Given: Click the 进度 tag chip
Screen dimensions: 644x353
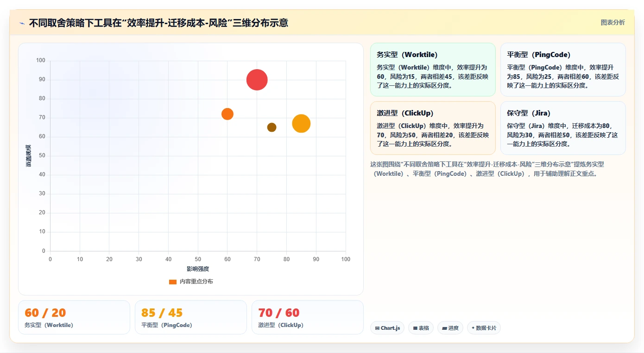Looking at the screenshot, I should tap(450, 328).
